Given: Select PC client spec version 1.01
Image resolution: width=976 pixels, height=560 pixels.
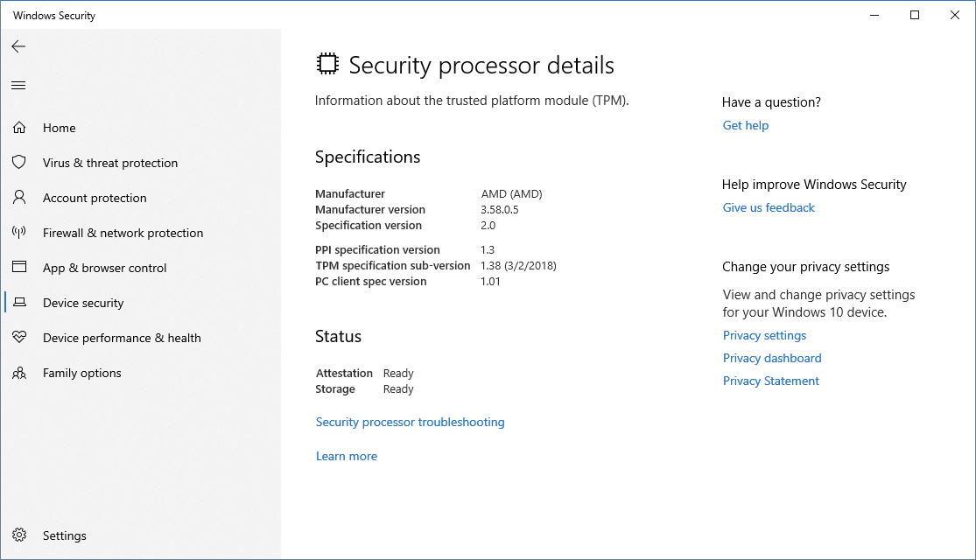Looking at the screenshot, I should tap(490, 281).
